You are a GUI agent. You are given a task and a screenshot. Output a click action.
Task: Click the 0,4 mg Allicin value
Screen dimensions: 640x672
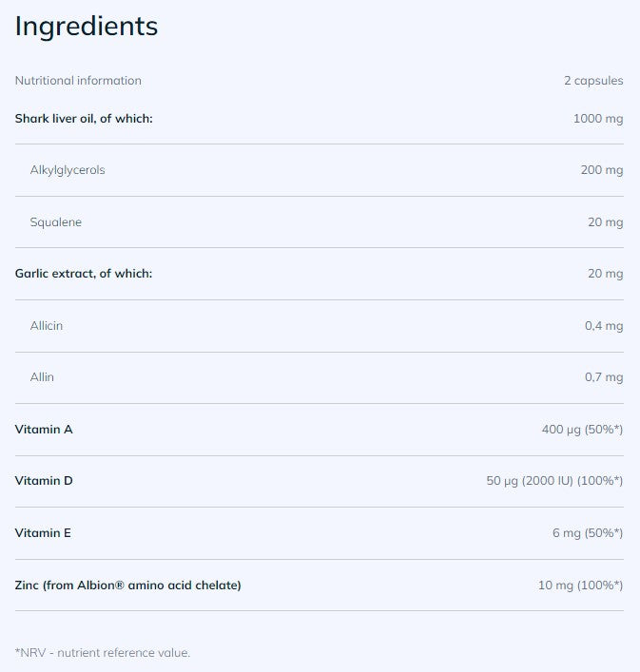pos(604,326)
